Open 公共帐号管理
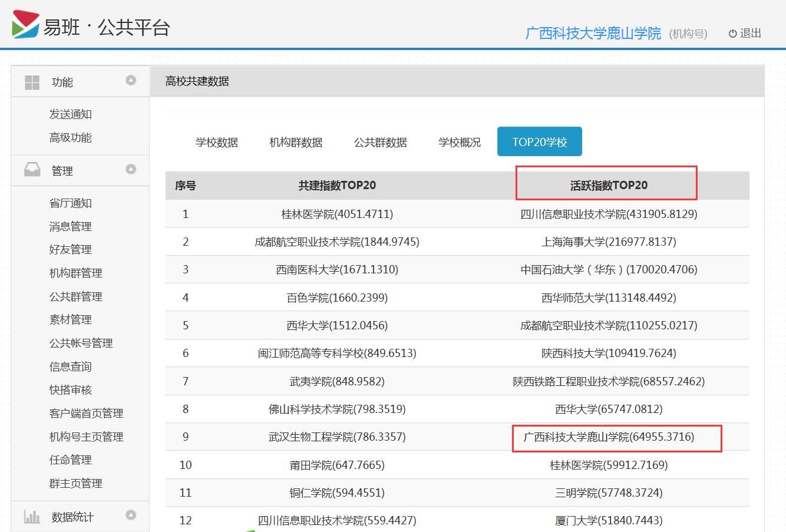Image resolution: width=786 pixels, height=532 pixels. pos(81,343)
